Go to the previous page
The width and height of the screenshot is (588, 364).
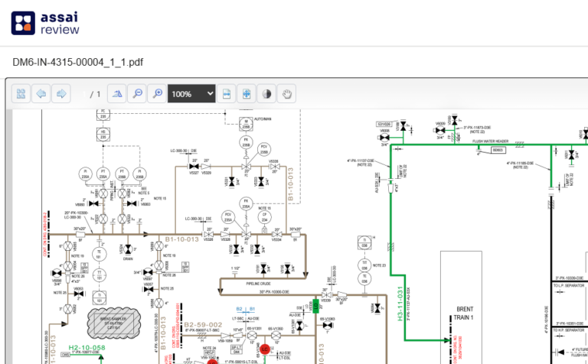pos(41,94)
